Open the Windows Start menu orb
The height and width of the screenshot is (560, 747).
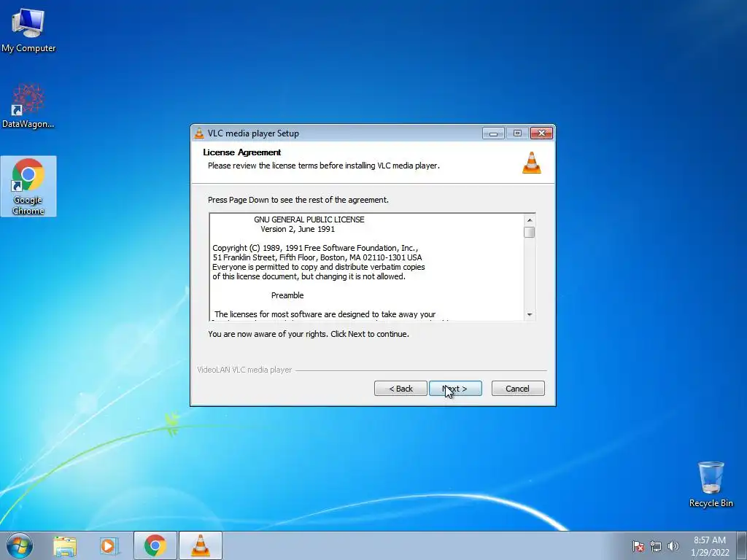pos(20,545)
